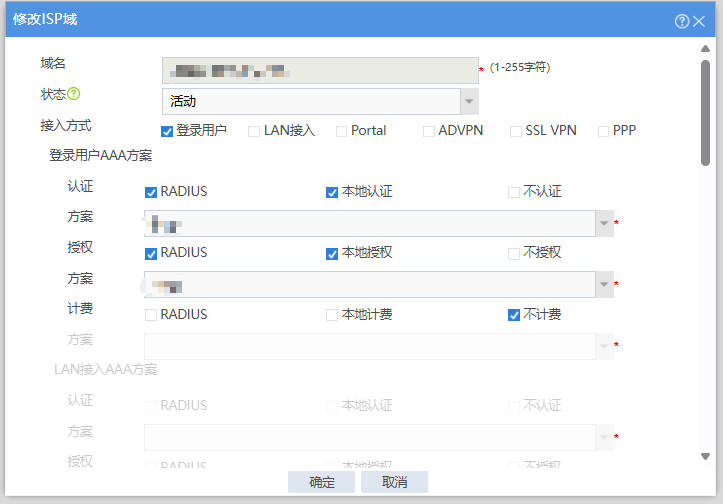Image resolution: width=723 pixels, height=504 pixels.
Task: Enable the PPP access checkbox
Action: 604,131
